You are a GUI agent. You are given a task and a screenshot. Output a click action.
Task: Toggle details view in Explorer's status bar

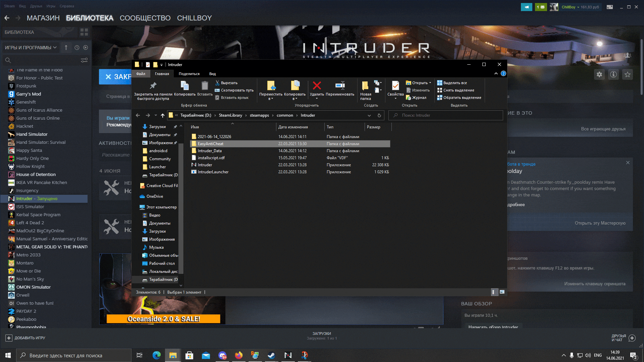(x=494, y=292)
